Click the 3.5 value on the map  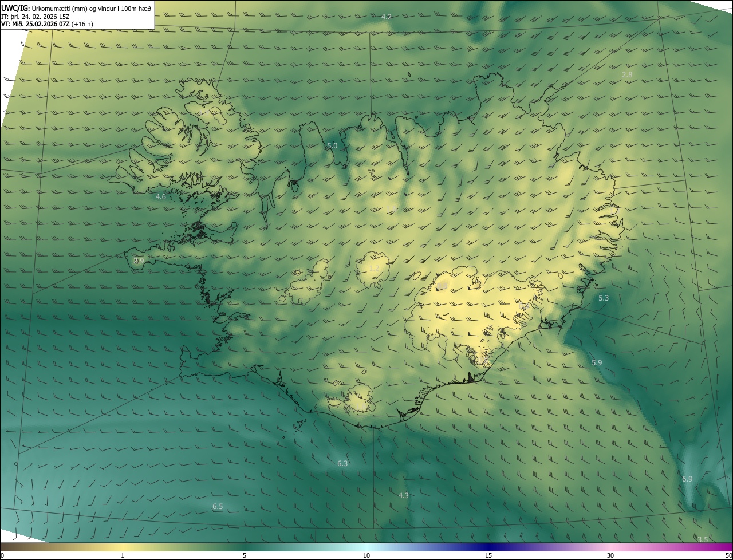703,539
